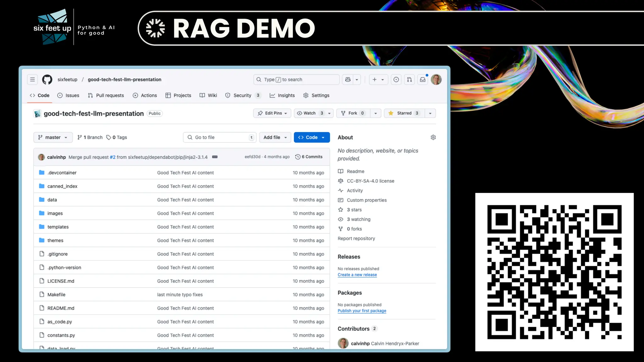644x362 pixels.
Task: Open the LICENSE.md file
Action: click(x=61, y=281)
